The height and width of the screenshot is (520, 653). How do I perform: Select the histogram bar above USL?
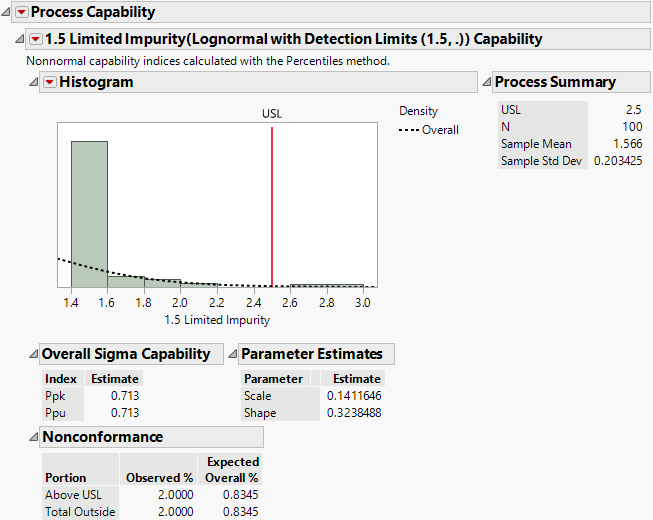(326, 285)
